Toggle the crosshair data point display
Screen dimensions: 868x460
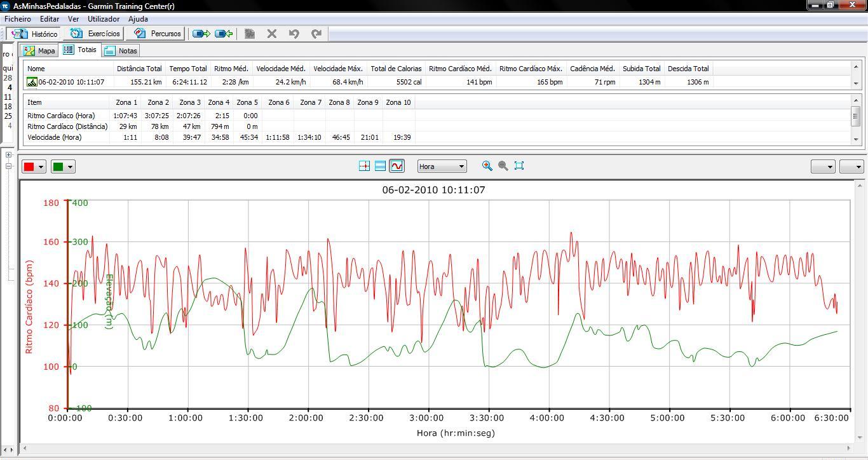coord(365,166)
